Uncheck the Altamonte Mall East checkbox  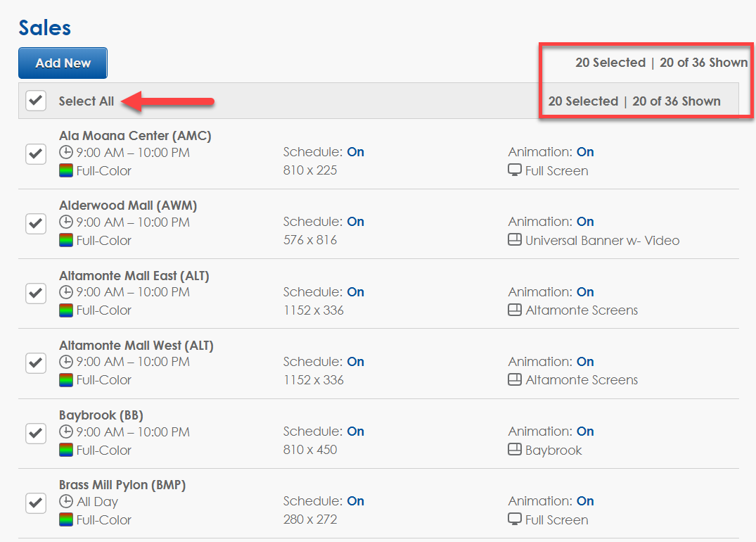point(36,293)
